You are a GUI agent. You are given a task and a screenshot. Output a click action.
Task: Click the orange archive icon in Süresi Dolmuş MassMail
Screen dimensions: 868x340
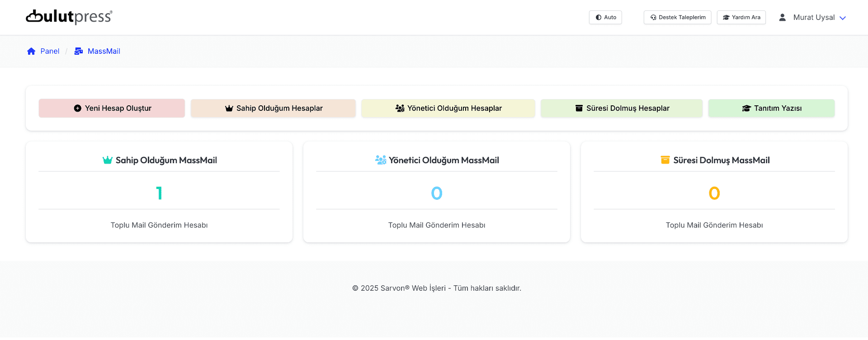(665, 160)
